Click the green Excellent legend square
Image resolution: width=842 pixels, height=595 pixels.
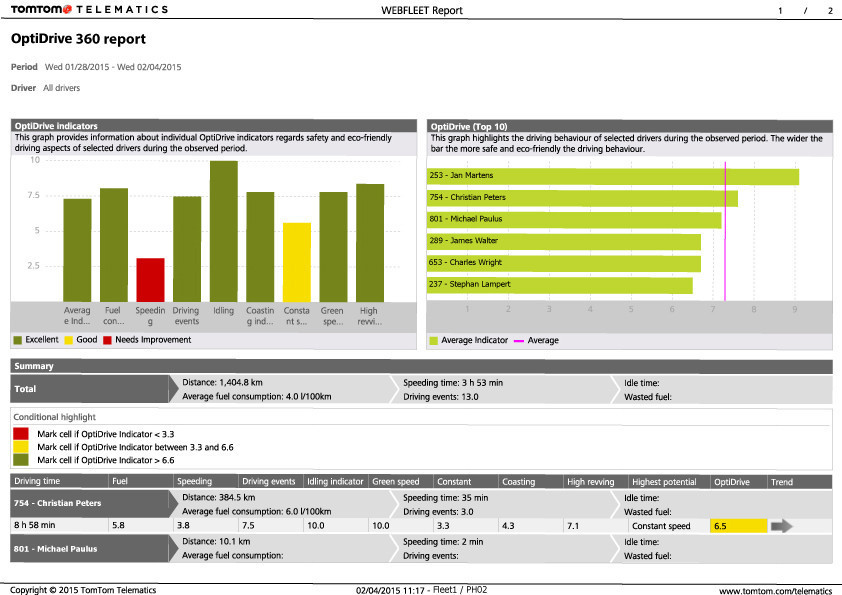17,340
